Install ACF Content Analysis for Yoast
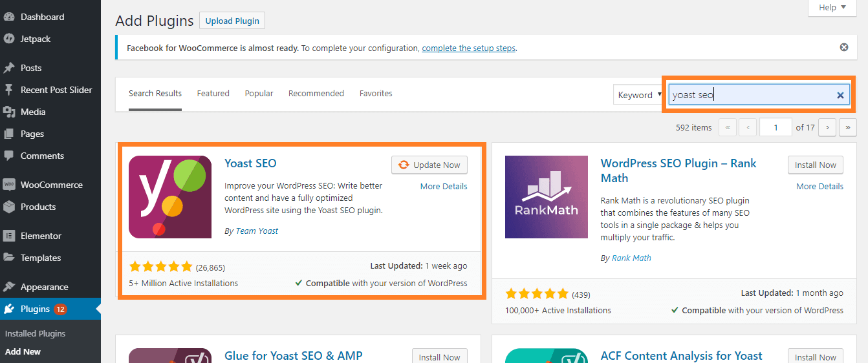868x363 pixels. 816,356
